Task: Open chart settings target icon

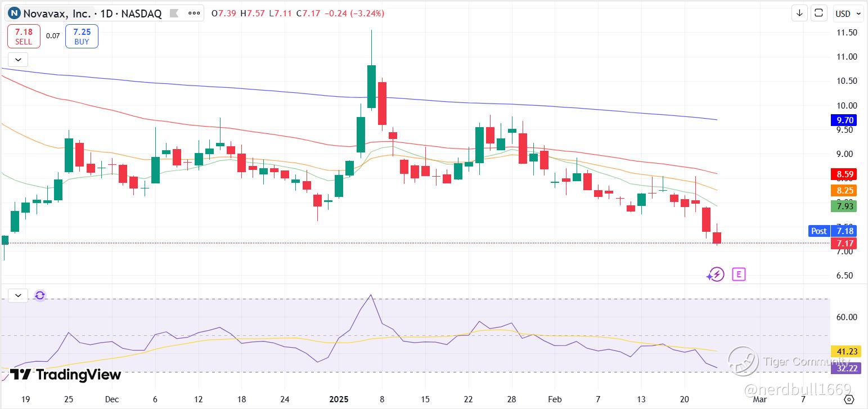Action: (x=849, y=399)
